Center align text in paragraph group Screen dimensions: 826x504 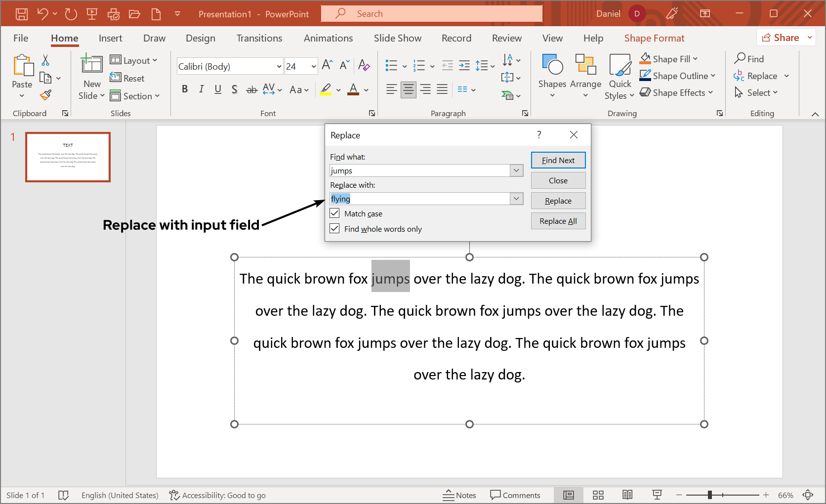pos(408,89)
